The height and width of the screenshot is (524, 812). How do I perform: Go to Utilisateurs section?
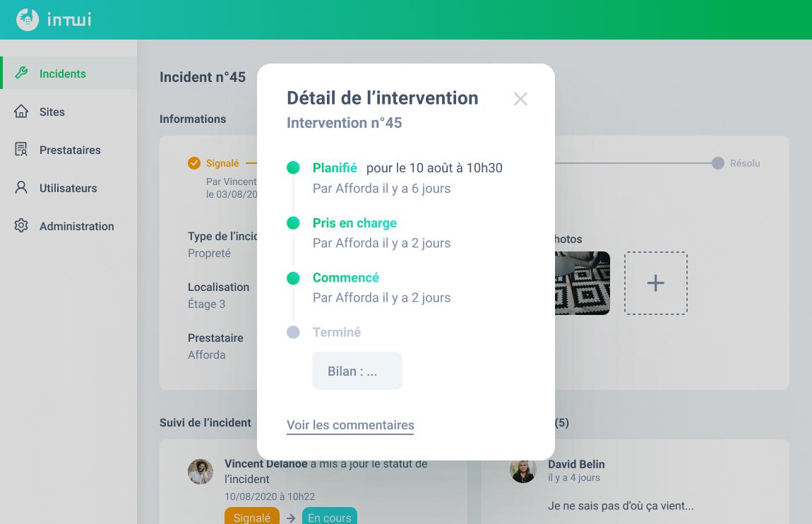pos(68,187)
